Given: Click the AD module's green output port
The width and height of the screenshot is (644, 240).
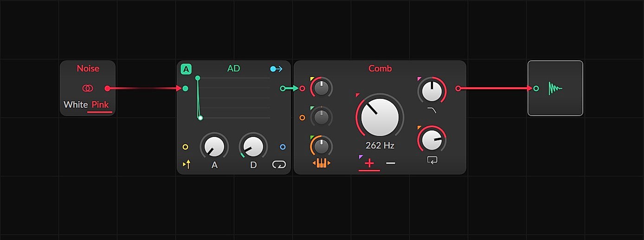Looking at the screenshot, I should point(283,88).
